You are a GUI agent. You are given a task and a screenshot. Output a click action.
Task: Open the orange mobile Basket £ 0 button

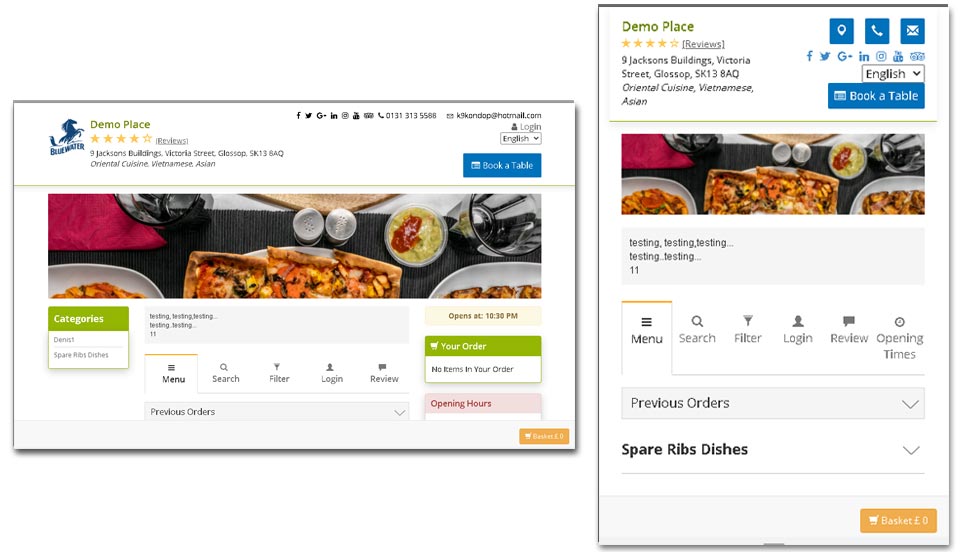click(898, 520)
